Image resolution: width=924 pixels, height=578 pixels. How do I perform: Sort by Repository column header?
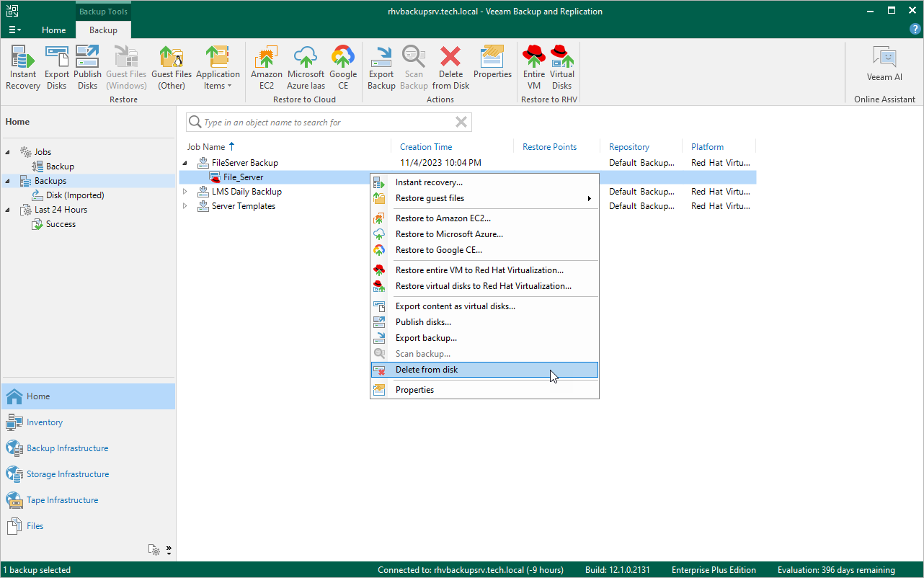pyautogui.click(x=629, y=147)
